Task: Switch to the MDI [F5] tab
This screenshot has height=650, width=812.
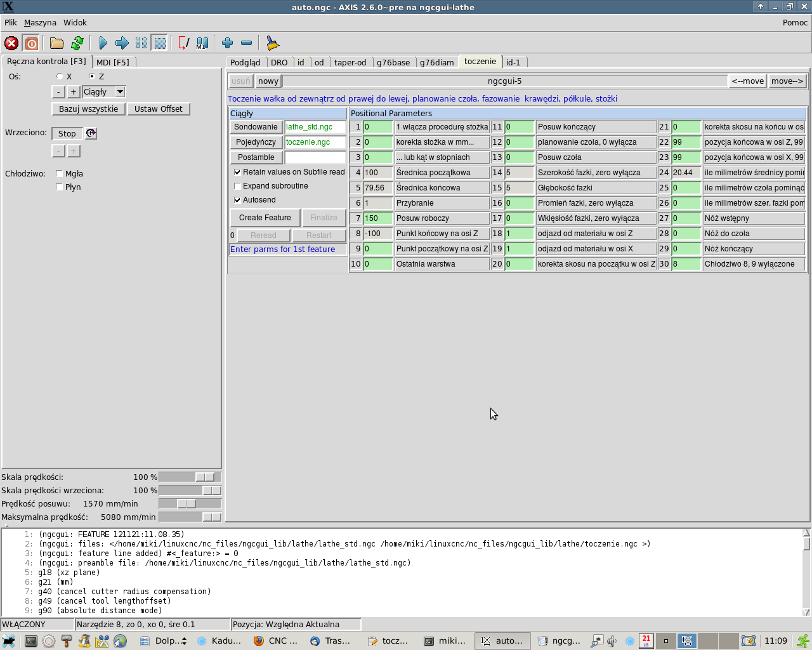Action: [113, 62]
